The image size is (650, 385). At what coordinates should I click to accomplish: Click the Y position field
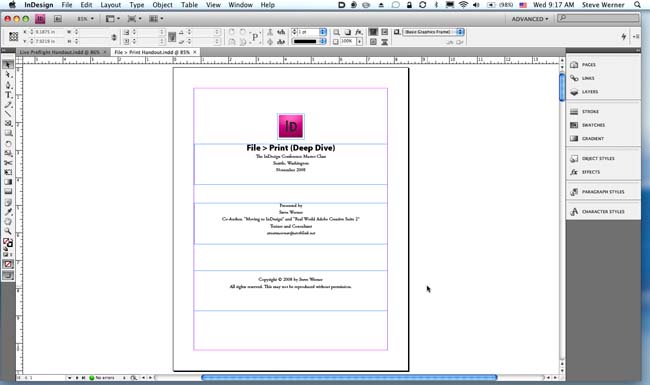coord(49,41)
